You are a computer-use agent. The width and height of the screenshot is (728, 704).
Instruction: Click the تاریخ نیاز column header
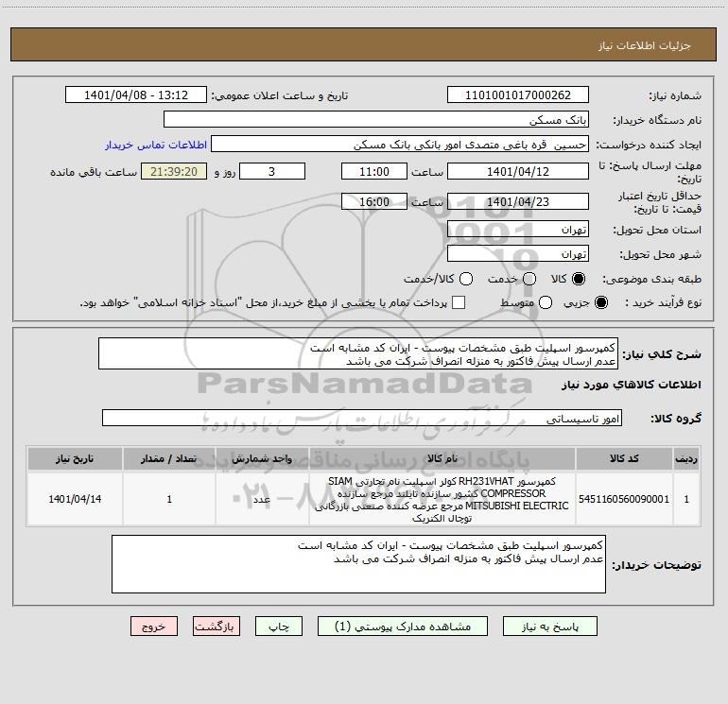(x=75, y=458)
